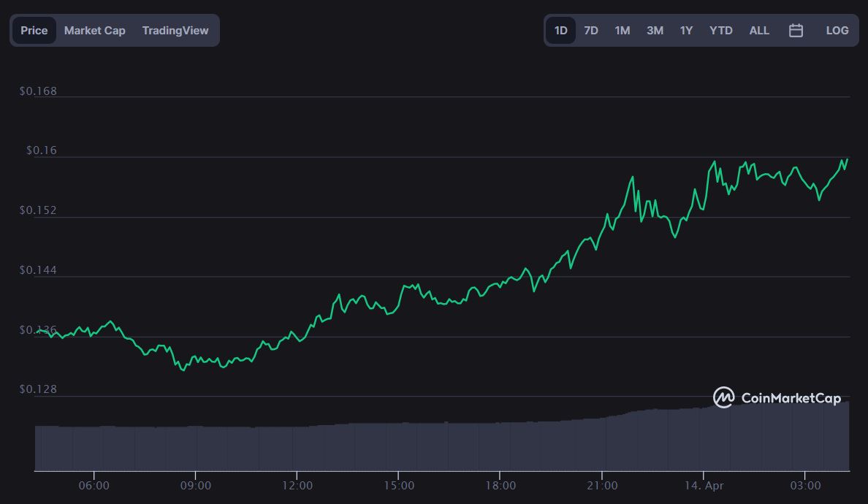Select the 7D time range
This screenshot has height=504, width=868.
click(590, 30)
